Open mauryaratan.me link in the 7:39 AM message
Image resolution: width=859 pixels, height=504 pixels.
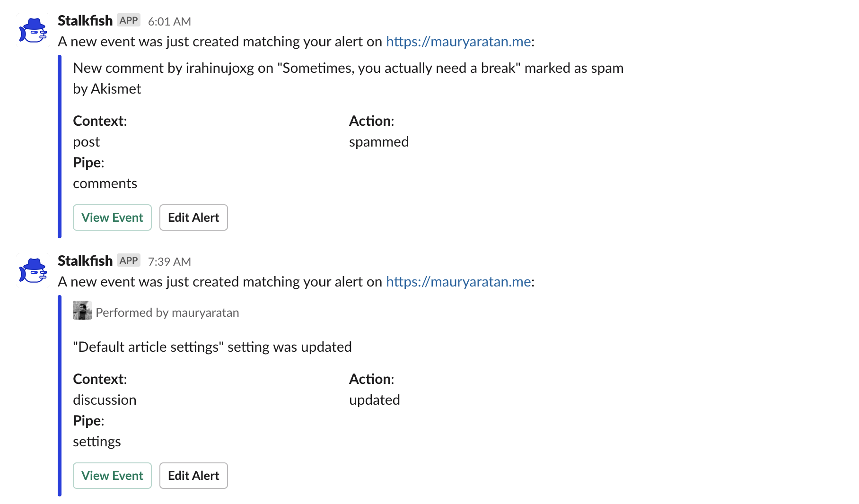pyautogui.click(x=458, y=282)
